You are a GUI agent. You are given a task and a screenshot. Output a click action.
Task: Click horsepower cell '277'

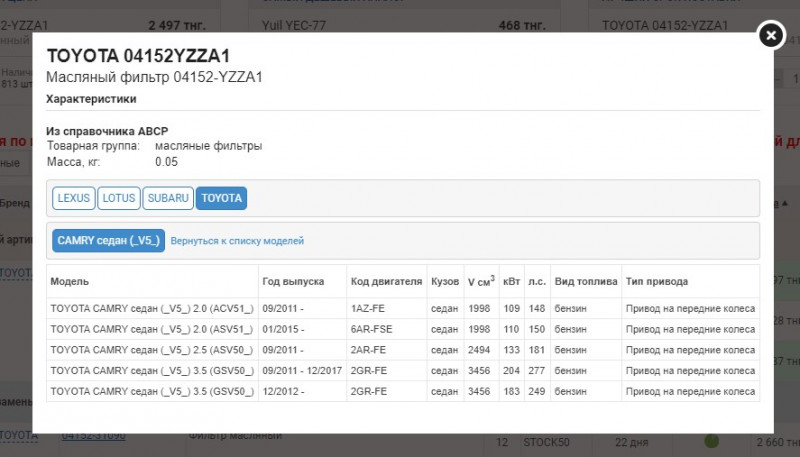[x=537, y=370]
